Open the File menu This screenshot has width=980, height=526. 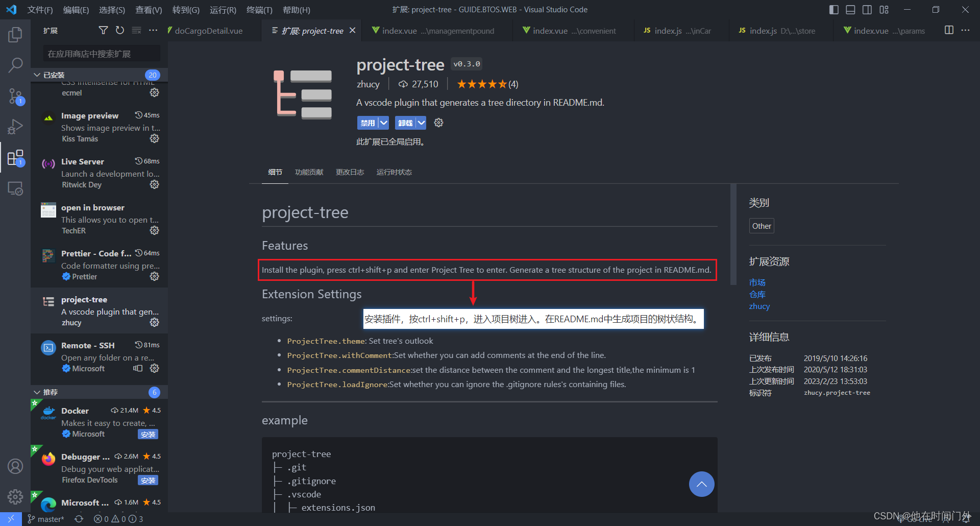tap(40, 10)
